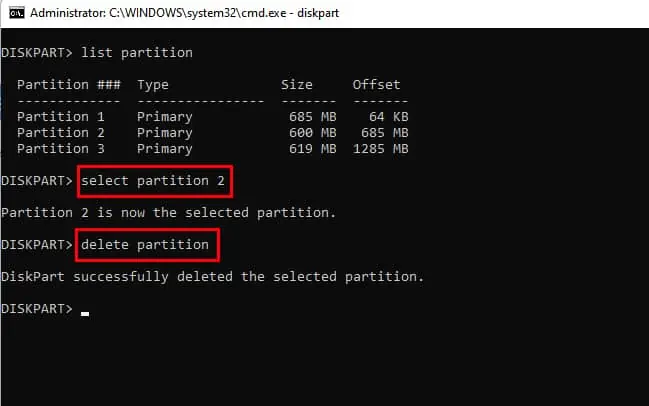Click 'DiskPart successfully deleted the selected partition.' message
The image size is (649, 406).
(x=213, y=277)
